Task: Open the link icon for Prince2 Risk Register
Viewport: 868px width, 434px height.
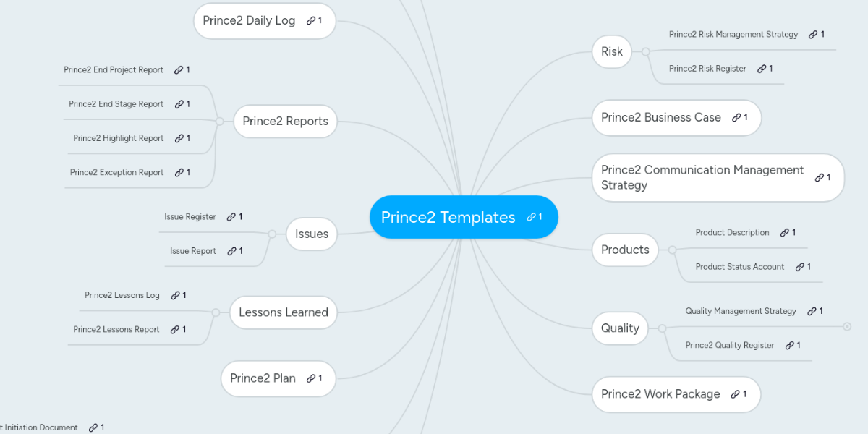Action: click(762, 69)
